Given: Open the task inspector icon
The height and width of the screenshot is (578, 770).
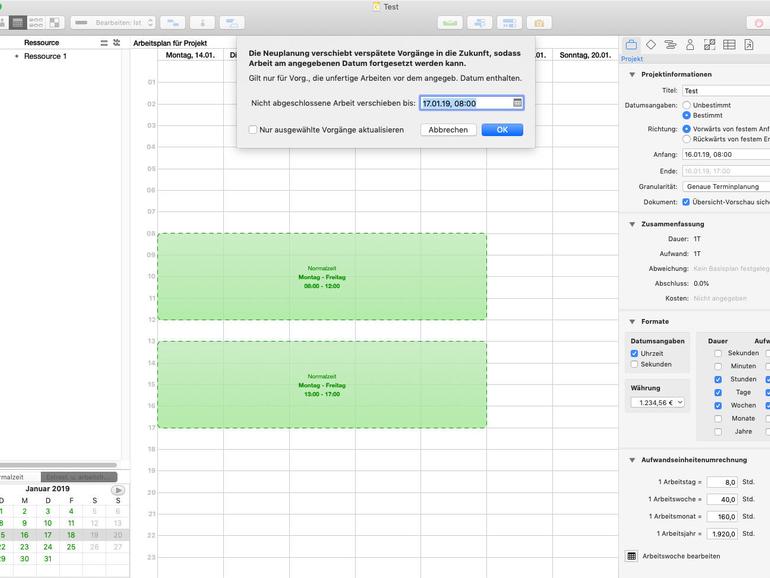Looking at the screenshot, I should (670, 45).
